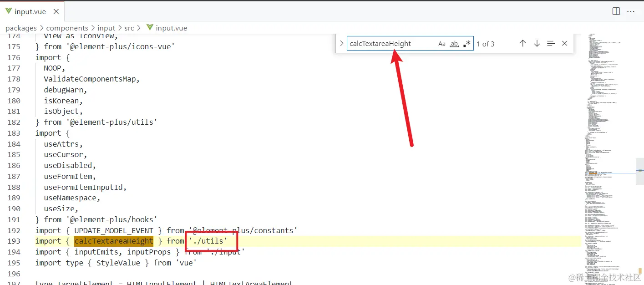Open 'components' in the breadcrumb path

tap(67, 28)
